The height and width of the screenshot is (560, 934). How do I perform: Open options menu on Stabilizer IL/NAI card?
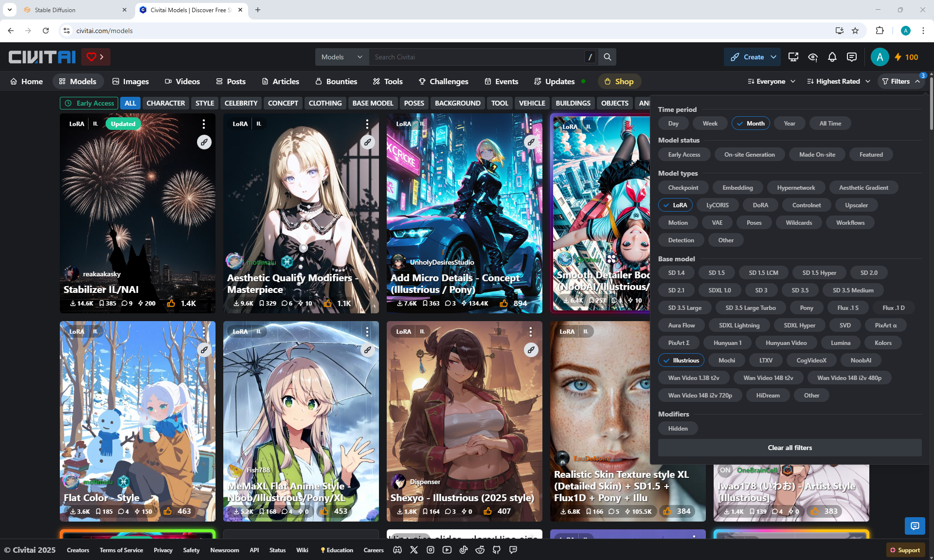[x=203, y=124]
